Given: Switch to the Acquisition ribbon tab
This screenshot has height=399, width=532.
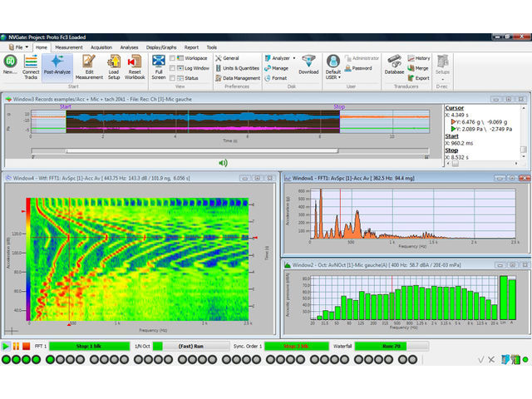Looking at the screenshot, I should pos(101,48).
